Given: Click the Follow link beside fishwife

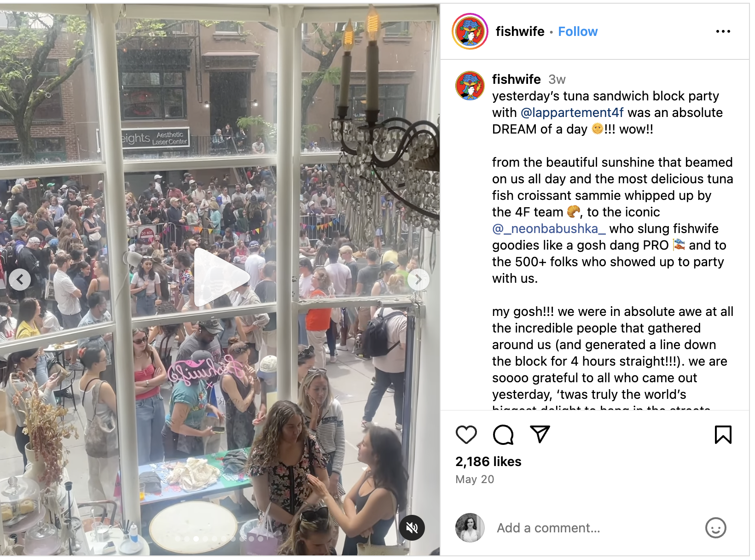Looking at the screenshot, I should 578,31.
